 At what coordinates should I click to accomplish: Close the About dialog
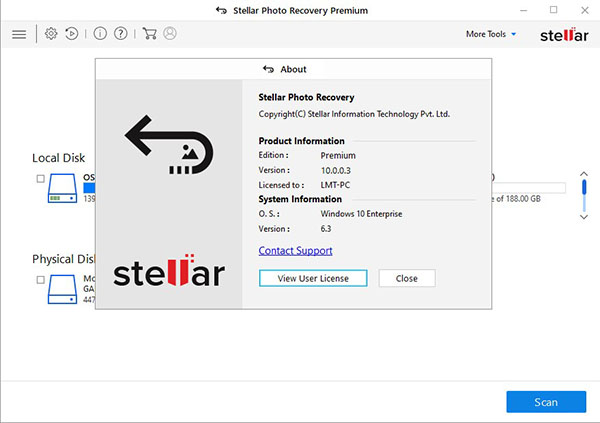tap(407, 278)
